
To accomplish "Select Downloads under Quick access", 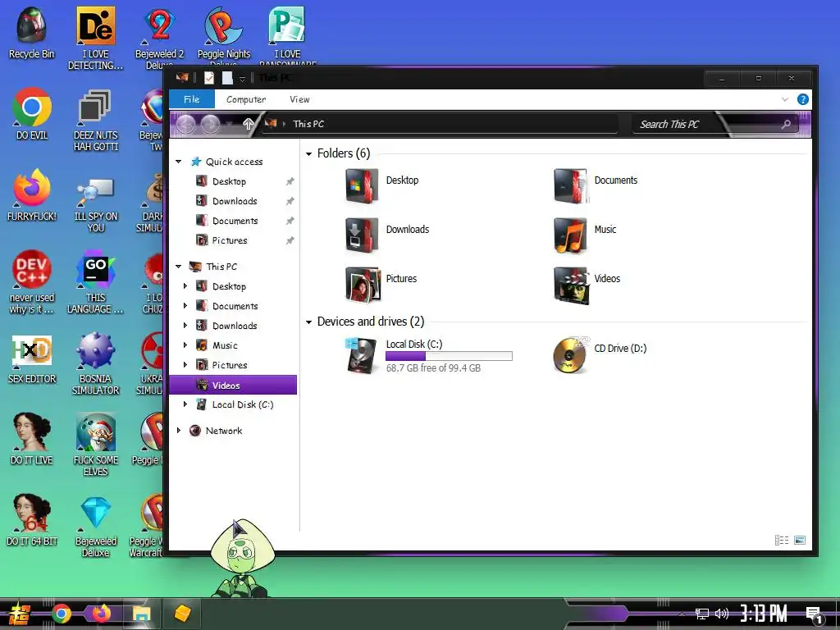I will pos(234,201).
